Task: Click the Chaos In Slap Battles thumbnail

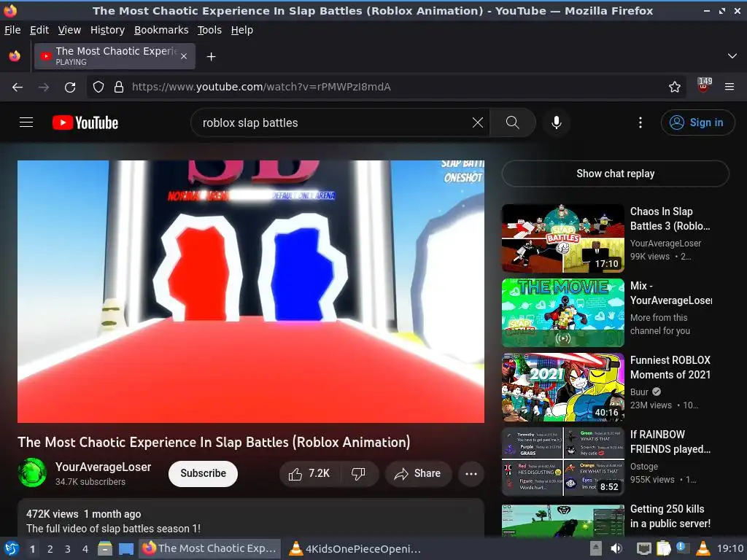Action: (x=562, y=238)
